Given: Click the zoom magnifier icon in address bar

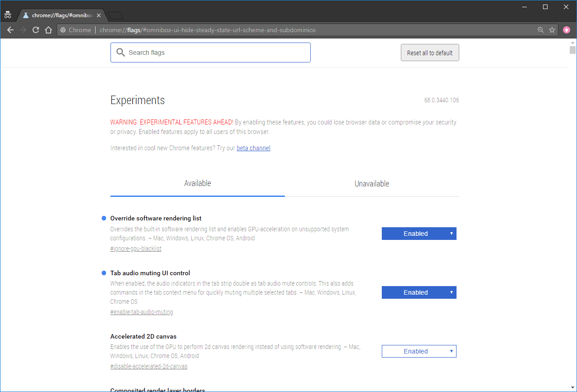Looking at the screenshot, I should [x=540, y=30].
